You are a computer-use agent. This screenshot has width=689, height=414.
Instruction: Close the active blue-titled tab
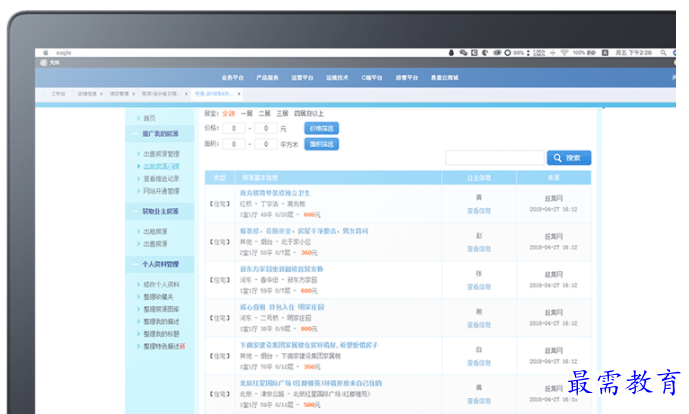tap(239, 94)
